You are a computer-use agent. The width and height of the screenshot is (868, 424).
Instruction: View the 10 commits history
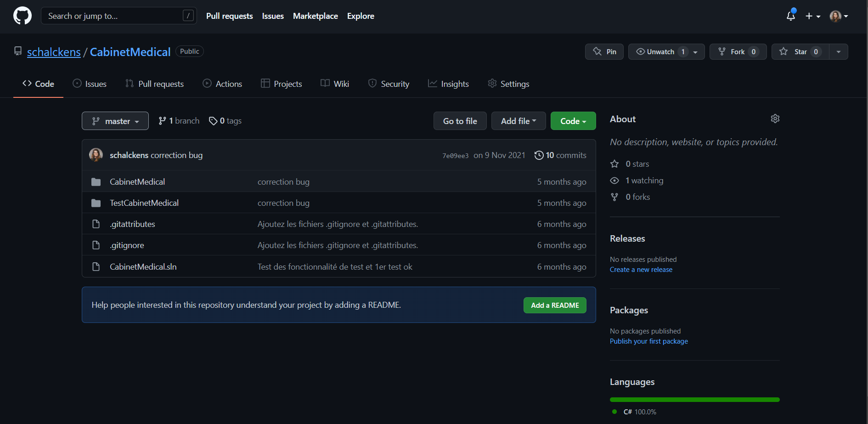point(560,155)
